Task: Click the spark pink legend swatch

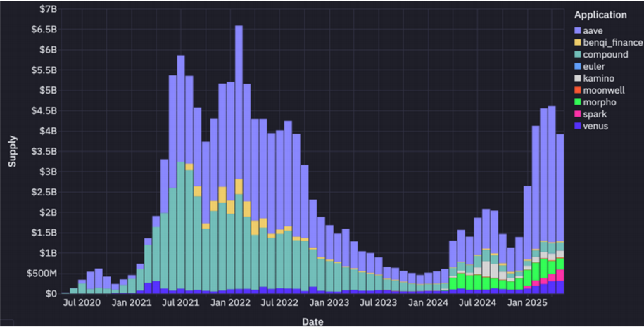Action: [579, 114]
